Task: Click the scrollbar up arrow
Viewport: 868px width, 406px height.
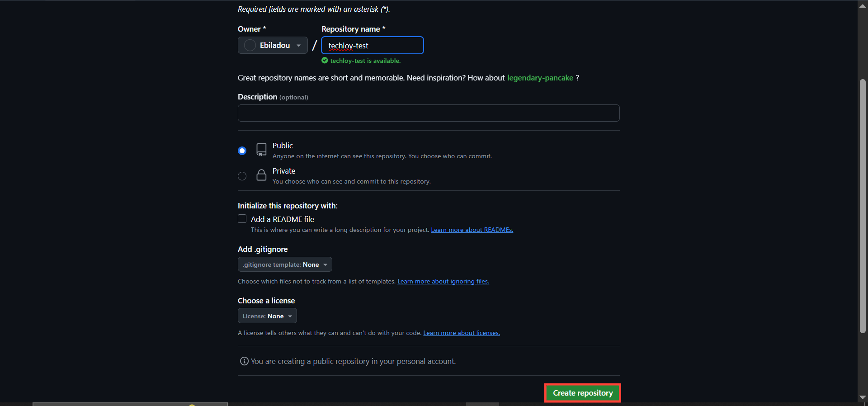Action: click(x=863, y=5)
